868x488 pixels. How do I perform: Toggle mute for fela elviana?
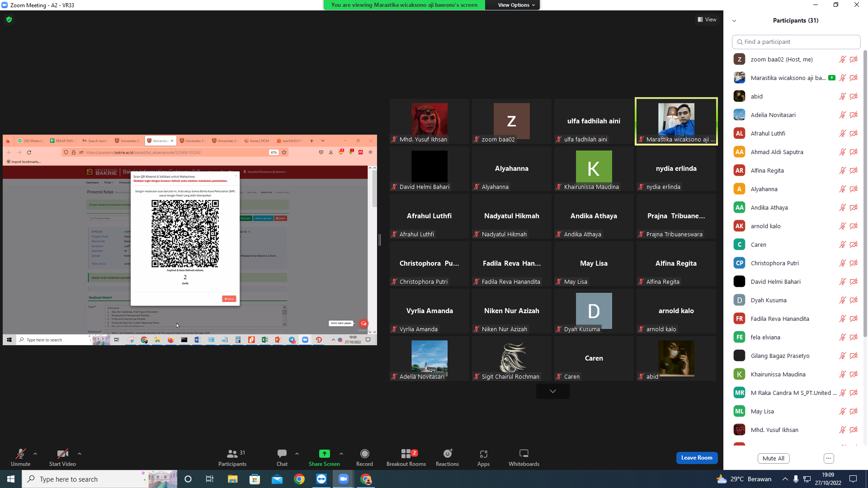click(x=843, y=337)
